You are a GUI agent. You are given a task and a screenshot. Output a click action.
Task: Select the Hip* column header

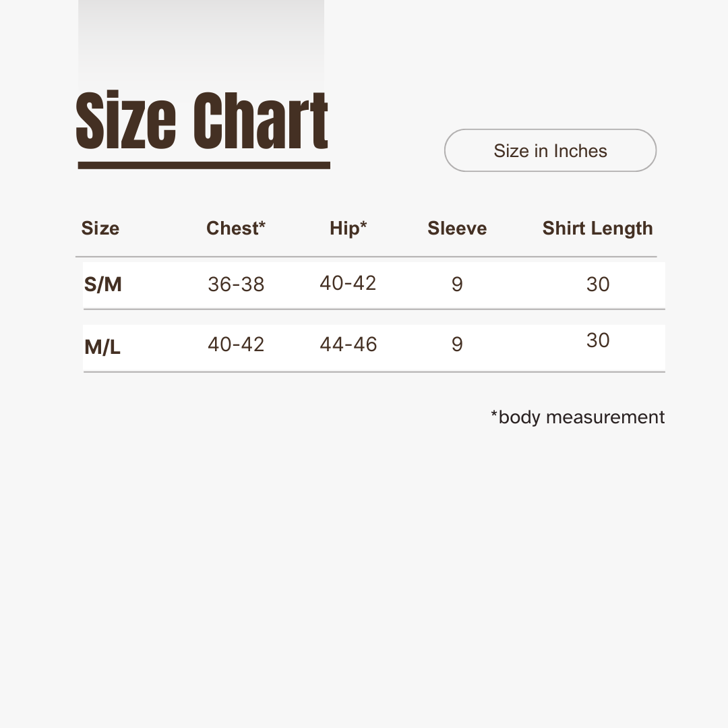click(x=348, y=229)
